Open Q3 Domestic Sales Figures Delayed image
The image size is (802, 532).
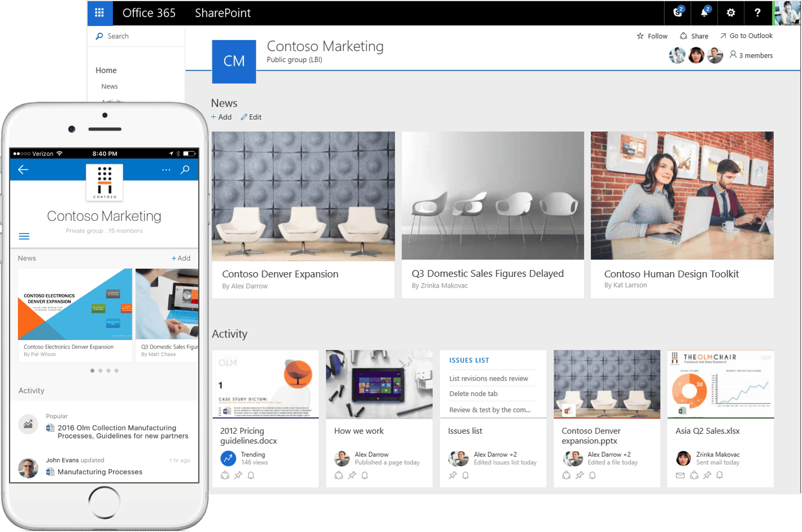tap(492, 195)
